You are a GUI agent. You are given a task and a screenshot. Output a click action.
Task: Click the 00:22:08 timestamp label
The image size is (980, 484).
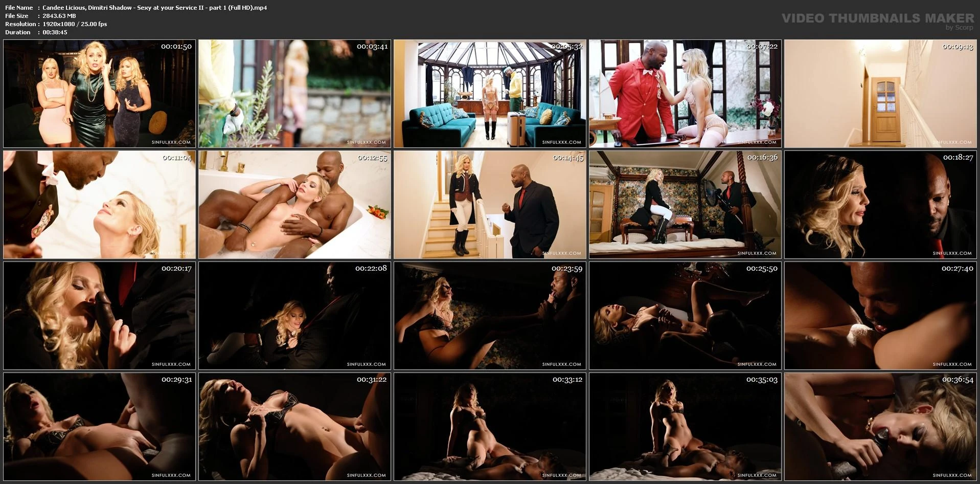(x=371, y=268)
